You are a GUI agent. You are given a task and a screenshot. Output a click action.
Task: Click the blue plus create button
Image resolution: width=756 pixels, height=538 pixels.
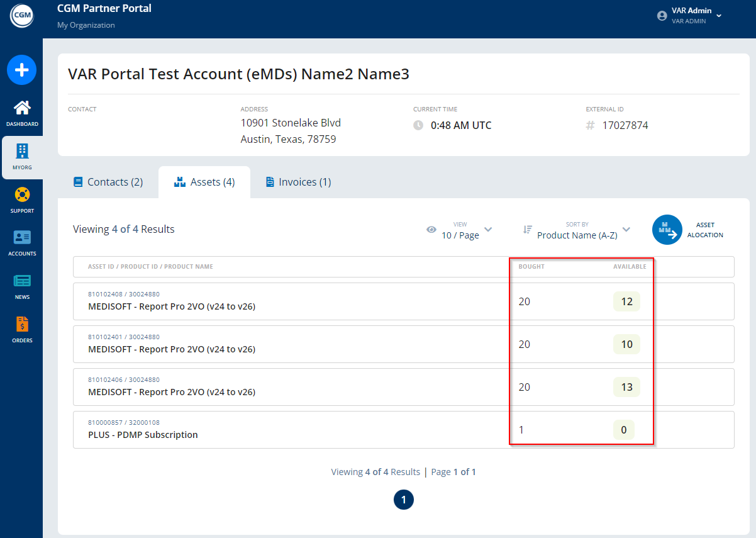(x=21, y=70)
